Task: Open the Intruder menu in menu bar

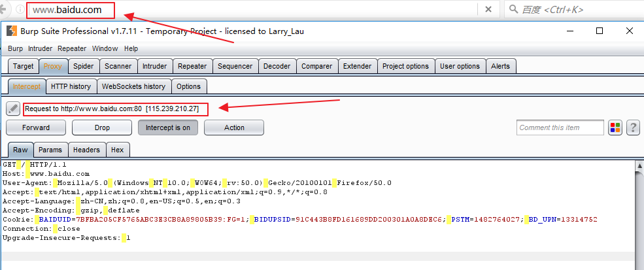Action: (x=41, y=48)
